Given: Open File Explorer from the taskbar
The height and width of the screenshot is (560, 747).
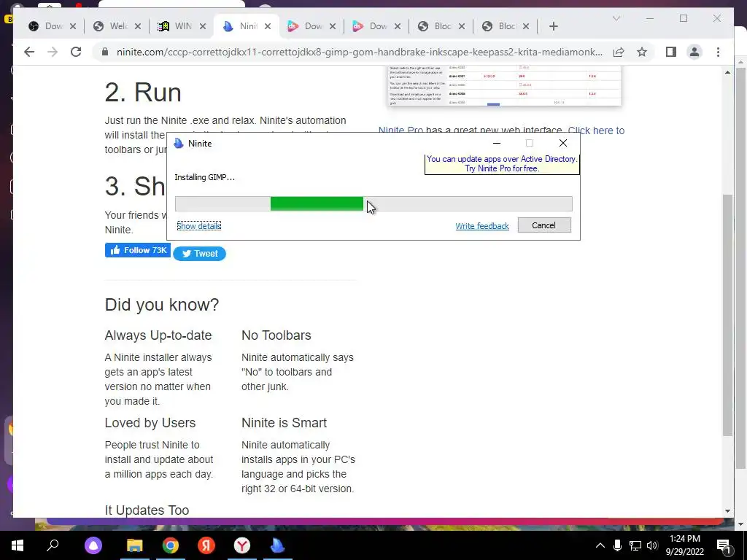Looking at the screenshot, I should (134, 545).
